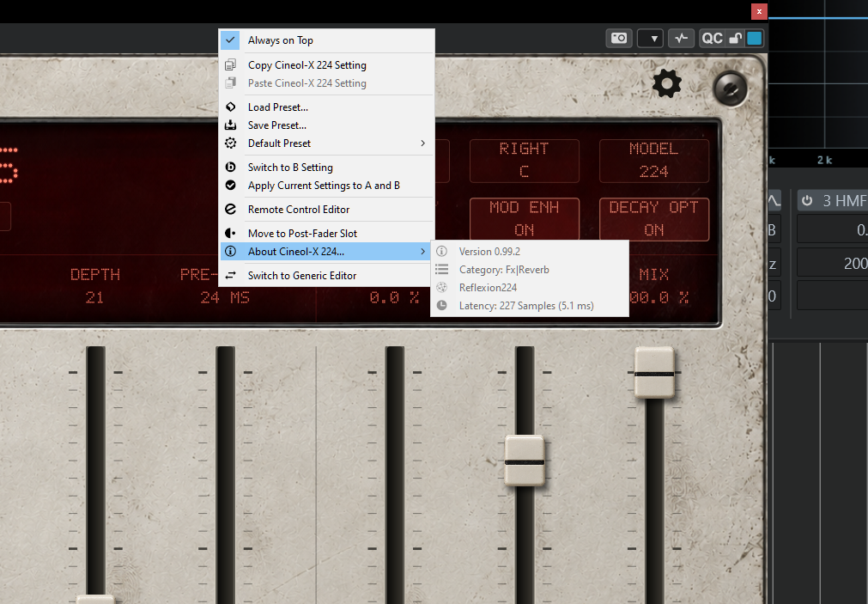This screenshot has height=604, width=868.
Task: Select Apply Current Settings to A and B
Action: [326, 186]
